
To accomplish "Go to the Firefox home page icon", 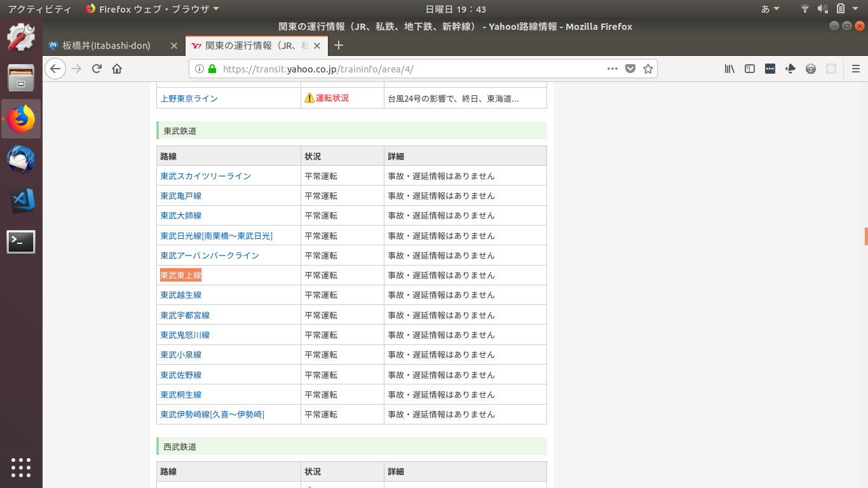I will click(117, 69).
